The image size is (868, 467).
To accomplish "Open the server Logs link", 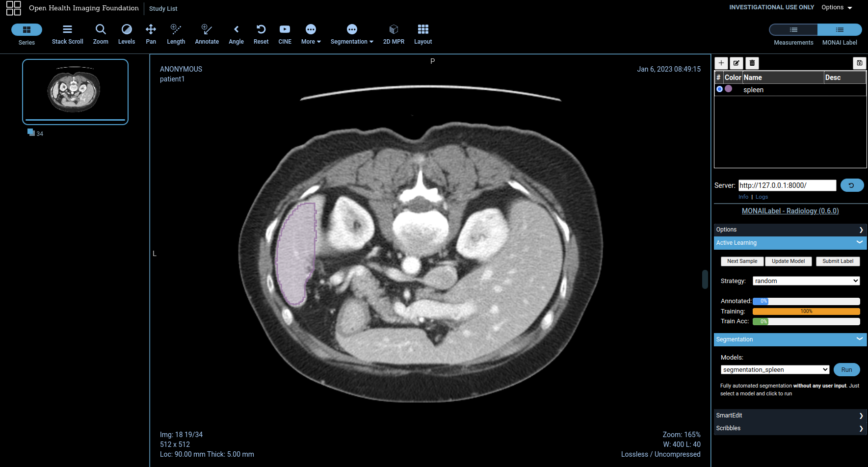I will 762,197.
